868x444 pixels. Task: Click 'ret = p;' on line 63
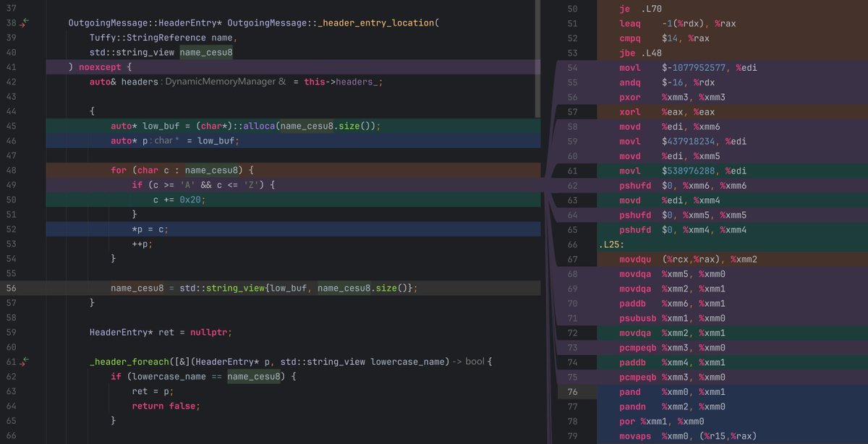click(153, 391)
